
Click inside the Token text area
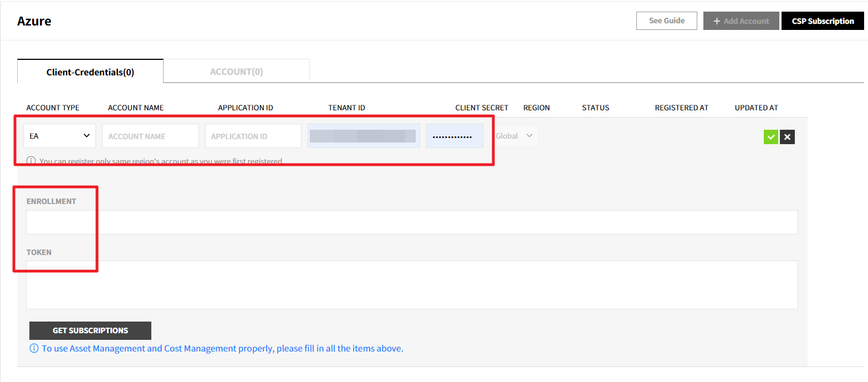coord(412,285)
